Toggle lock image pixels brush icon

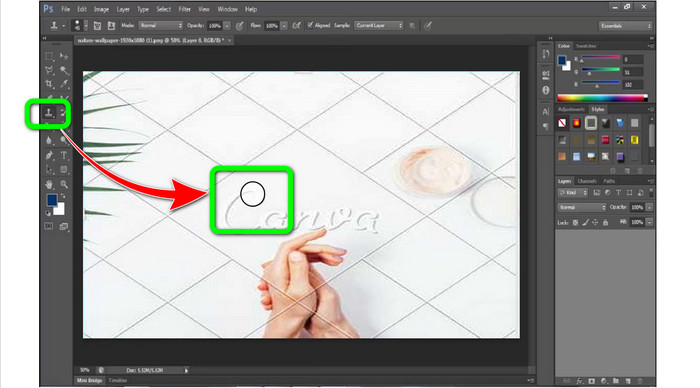[585, 222]
